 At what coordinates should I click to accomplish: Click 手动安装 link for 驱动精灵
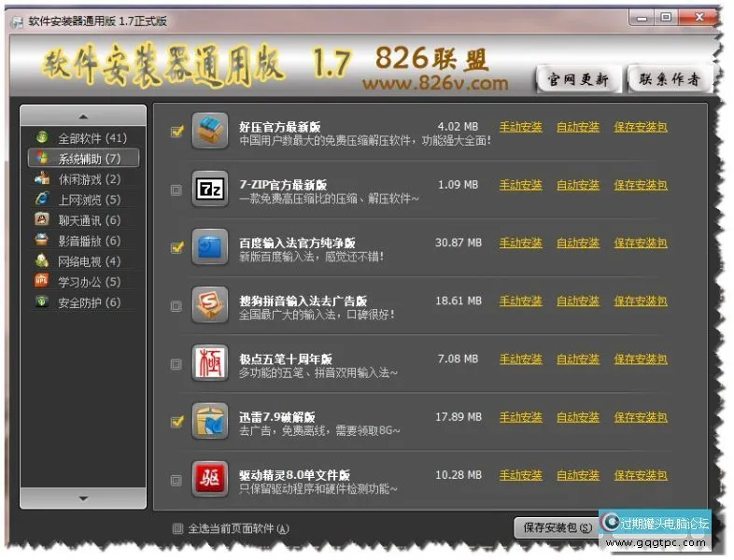click(520, 475)
